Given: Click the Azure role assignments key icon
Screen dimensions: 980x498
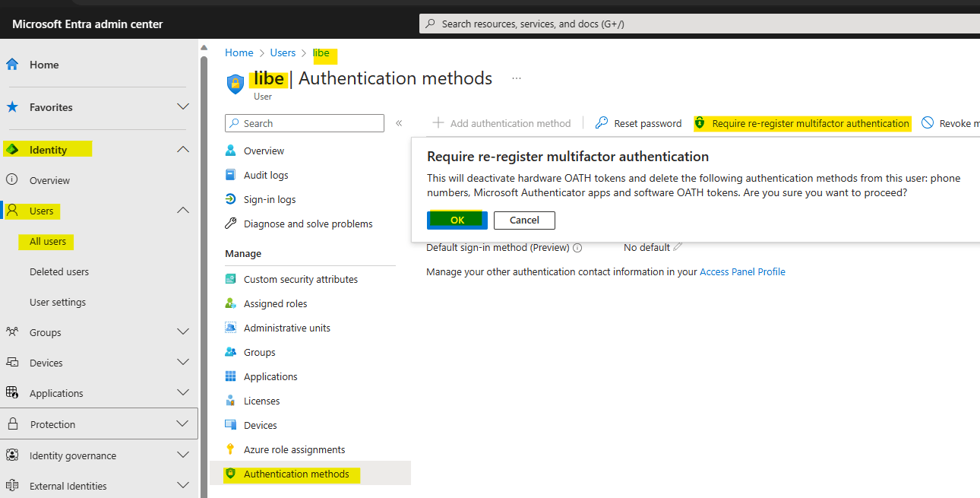Looking at the screenshot, I should 231,449.
